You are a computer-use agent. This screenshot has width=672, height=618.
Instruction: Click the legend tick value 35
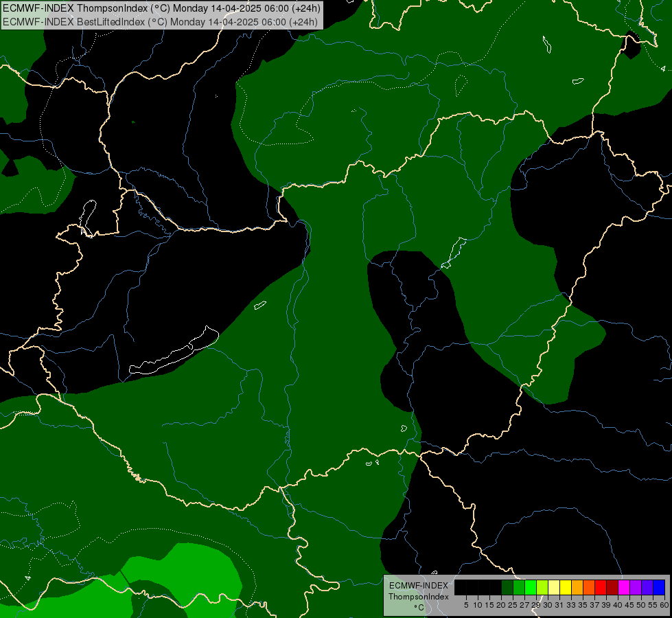point(583,605)
